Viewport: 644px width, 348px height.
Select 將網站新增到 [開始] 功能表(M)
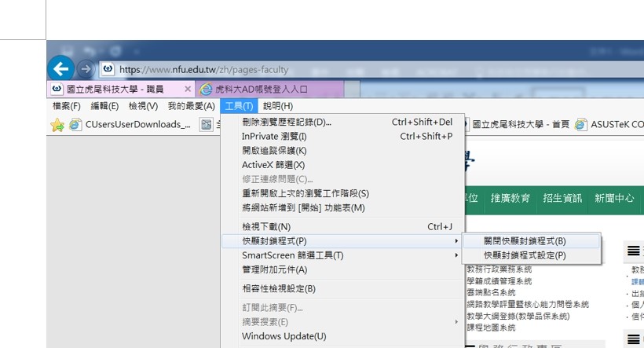click(x=343, y=208)
